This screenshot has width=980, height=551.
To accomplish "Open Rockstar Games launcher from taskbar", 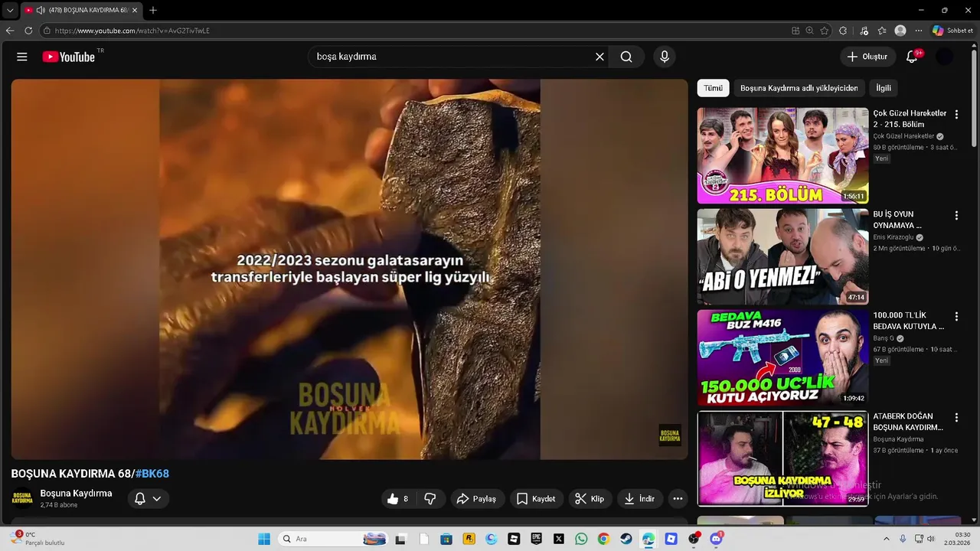I will coord(469,539).
